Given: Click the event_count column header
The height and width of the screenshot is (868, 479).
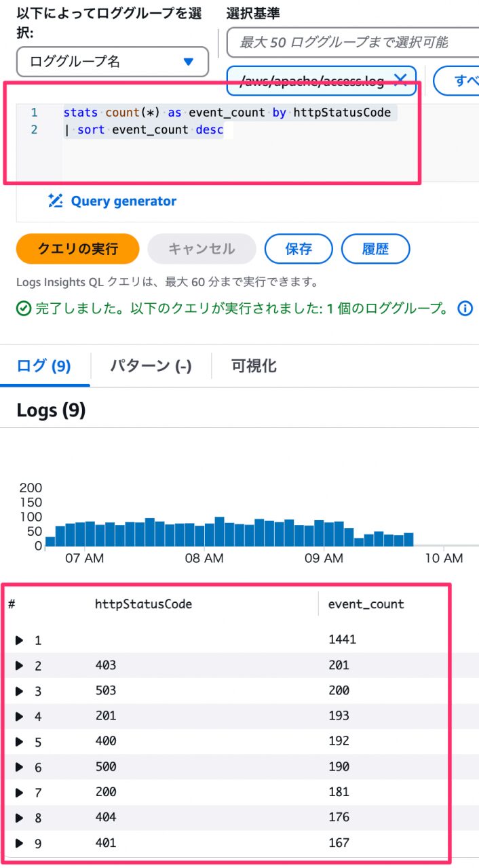Looking at the screenshot, I should 366,604.
